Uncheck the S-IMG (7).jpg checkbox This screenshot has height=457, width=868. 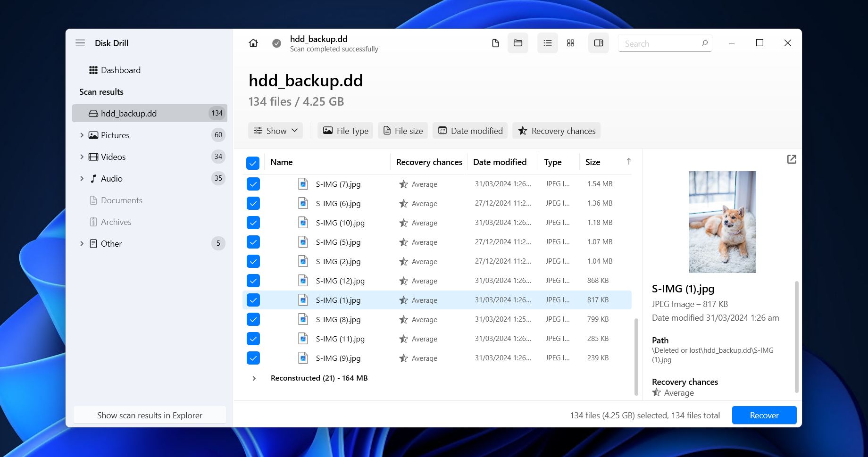253,184
